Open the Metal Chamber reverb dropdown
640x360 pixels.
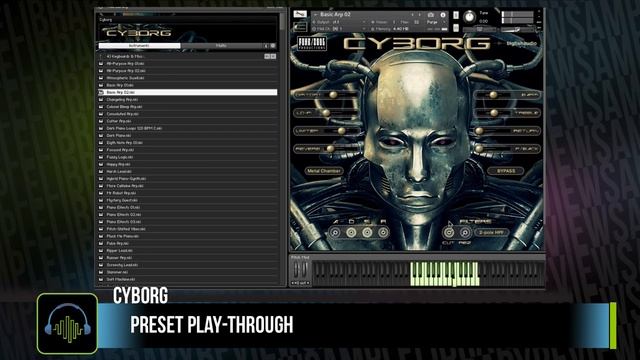click(x=324, y=171)
